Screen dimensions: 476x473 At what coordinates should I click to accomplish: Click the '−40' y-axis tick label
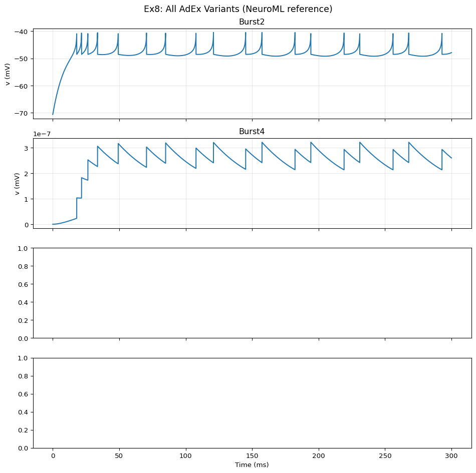tap(22, 32)
